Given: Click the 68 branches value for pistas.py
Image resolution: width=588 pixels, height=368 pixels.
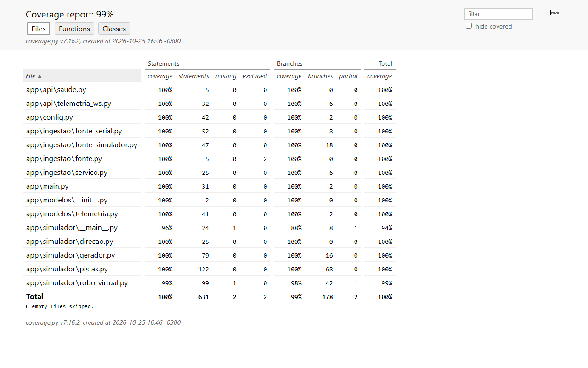Looking at the screenshot, I should click(328, 269).
